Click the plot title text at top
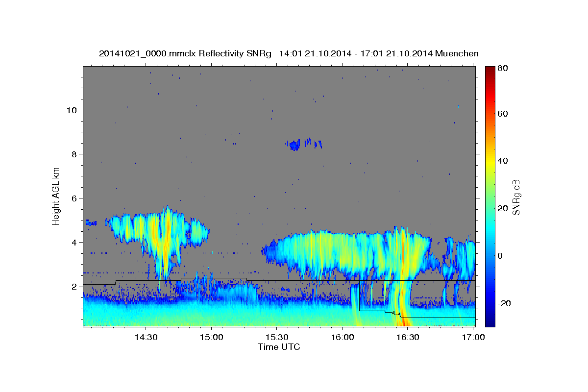Screen dimensions: 588x392 (289, 53)
